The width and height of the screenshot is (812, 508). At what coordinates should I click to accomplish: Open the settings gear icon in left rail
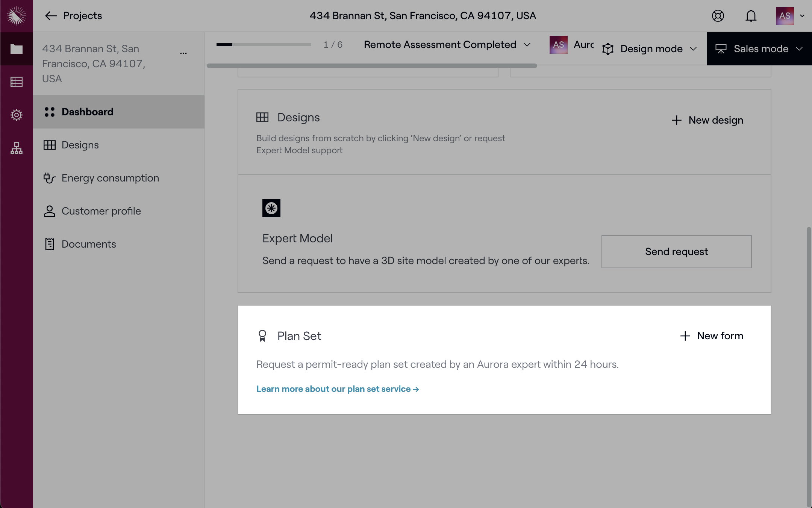pyautogui.click(x=17, y=115)
